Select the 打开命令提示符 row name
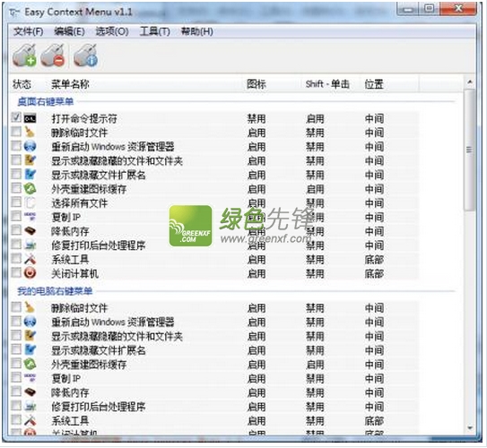The image size is (487, 448). click(84, 118)
